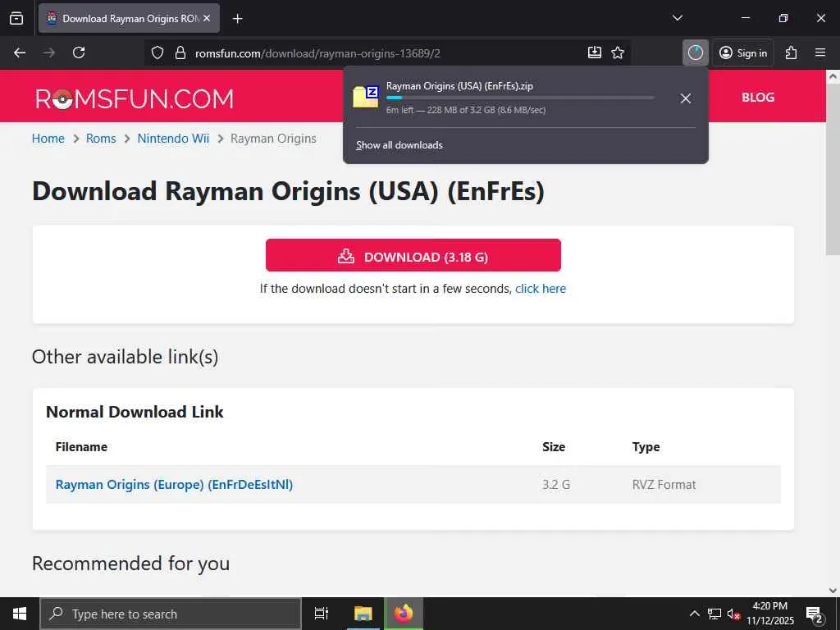Viewport: 840px width, 630px height.
Task: Click the install/save page icon in address bar
Action: point(594,52)
